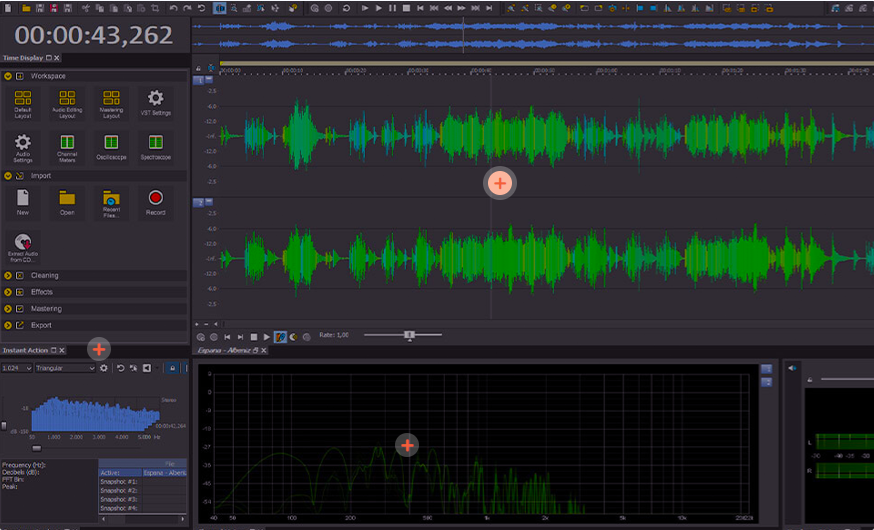The height and width of the screenshot is (530, 874).
Task: Stop playback from the top toolbar
Action: click(406, 8)
